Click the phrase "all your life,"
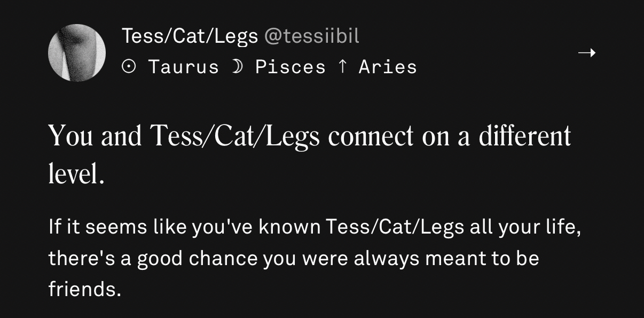The width and height of the screenshot is (644, 318). (525, 227)
